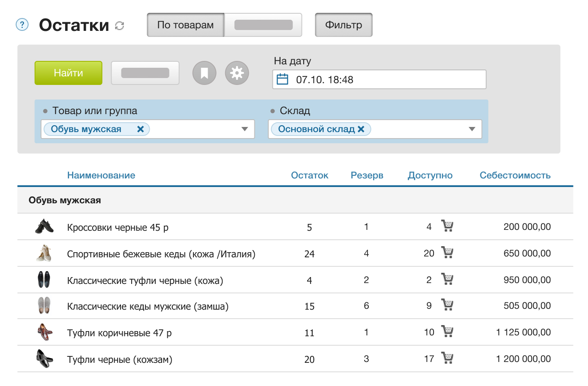Toggle the Фильтр panel button

pyautogui.click(x=344, y=25)
